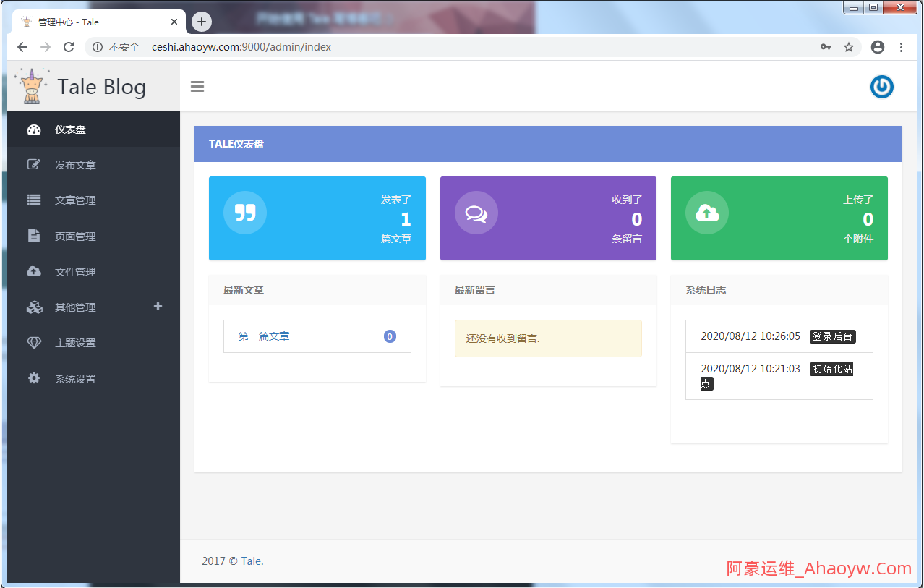
Task: Open the 第一篇文章 article link
Action: click(264, 336)
